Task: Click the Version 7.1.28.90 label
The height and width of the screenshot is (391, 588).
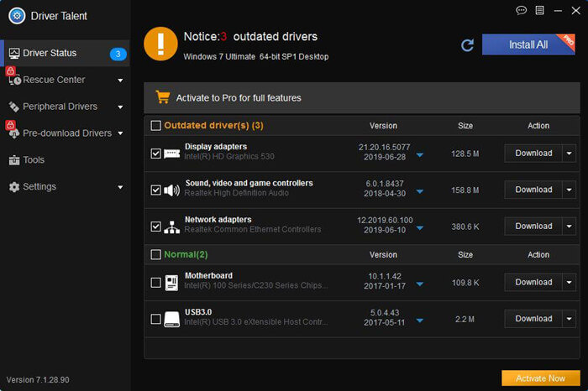Action: [x=38, y=380]
